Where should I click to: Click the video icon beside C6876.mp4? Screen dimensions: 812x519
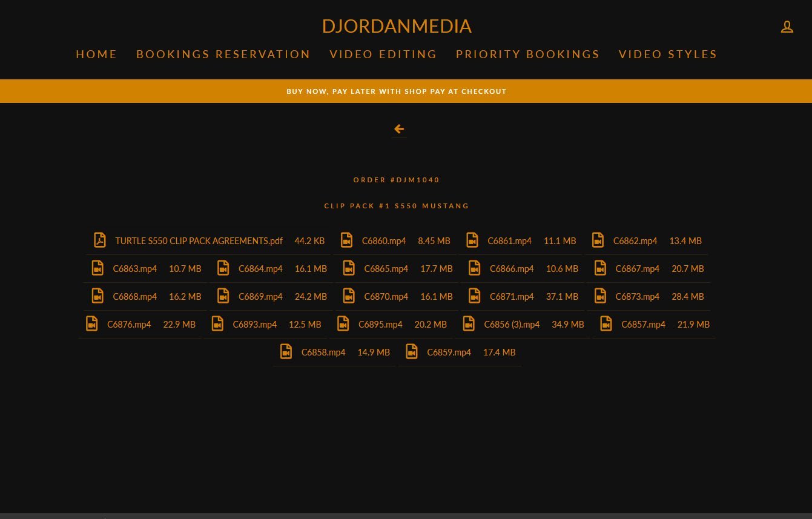[x=91, y=324]
